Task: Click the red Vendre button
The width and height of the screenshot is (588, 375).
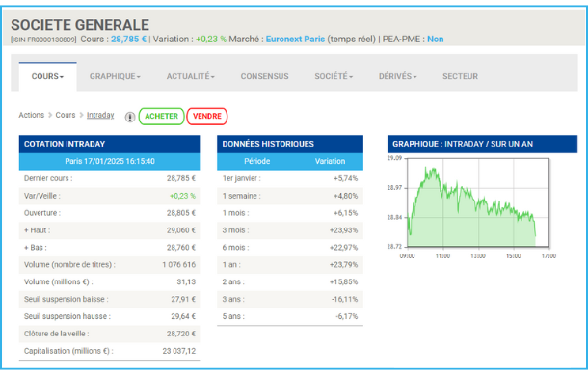Action: point(207,116)
